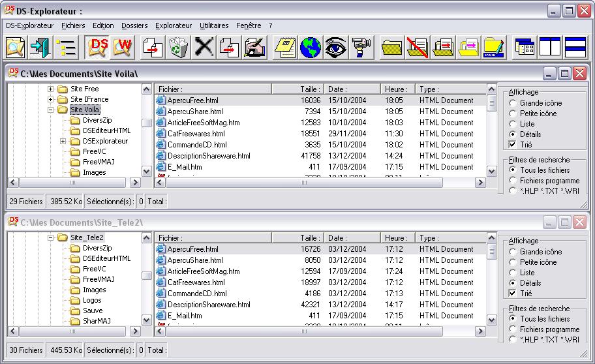Select CommandeCD.html in the top file list
This screenshot has height=364, width=595.
tap(196, 145)
